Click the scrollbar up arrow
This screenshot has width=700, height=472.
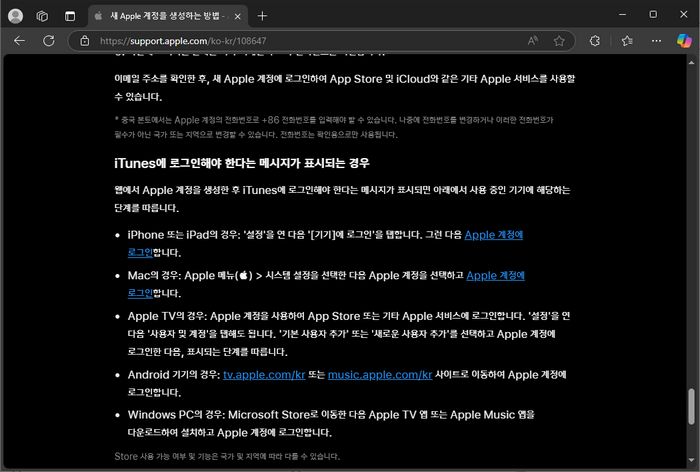click(692, 63)
